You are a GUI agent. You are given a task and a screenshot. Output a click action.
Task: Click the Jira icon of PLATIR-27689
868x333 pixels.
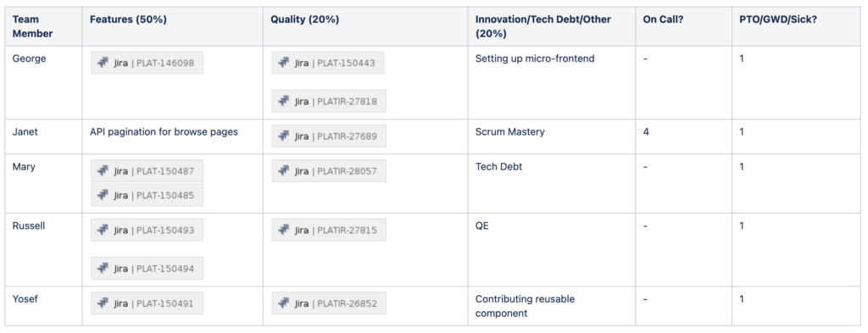(x=283, y=136)
